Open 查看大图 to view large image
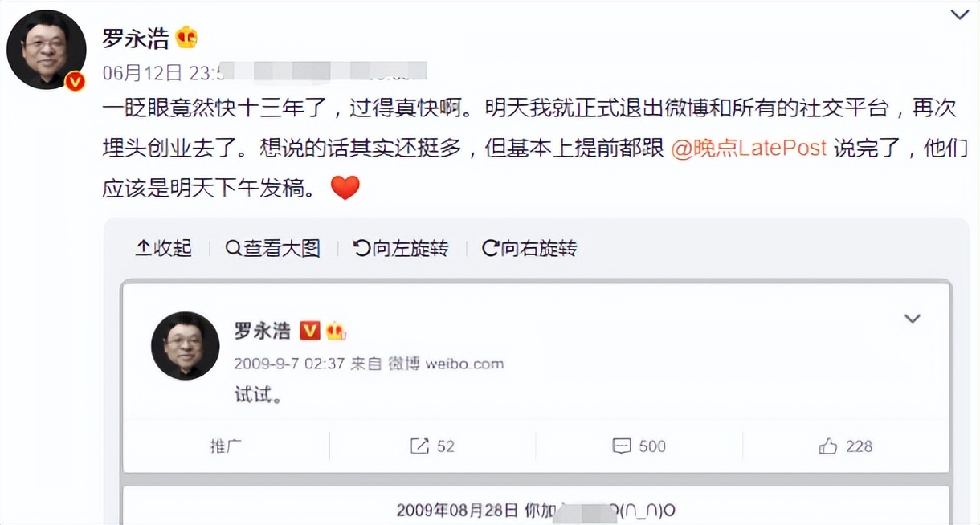980x525 pixels. [273, 249]
